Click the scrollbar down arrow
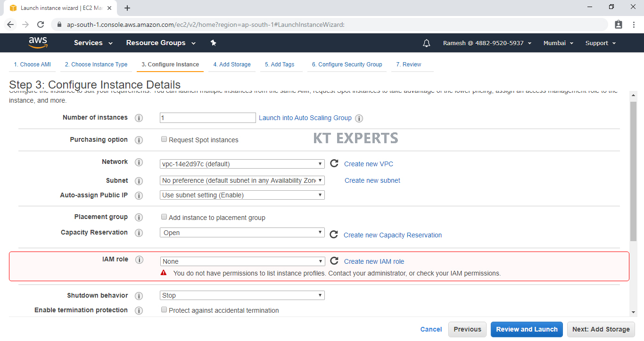Viewport: 644px width, 341px height. (633, 312)
